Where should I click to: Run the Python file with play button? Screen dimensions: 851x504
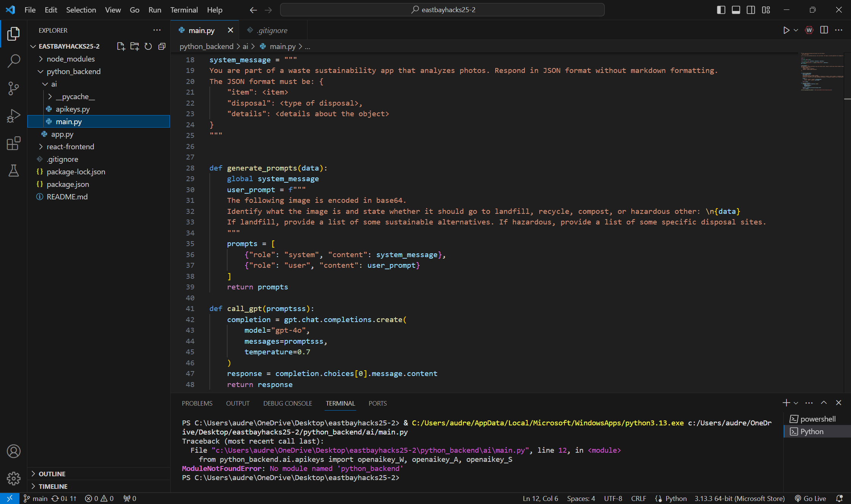click(786, 30)
